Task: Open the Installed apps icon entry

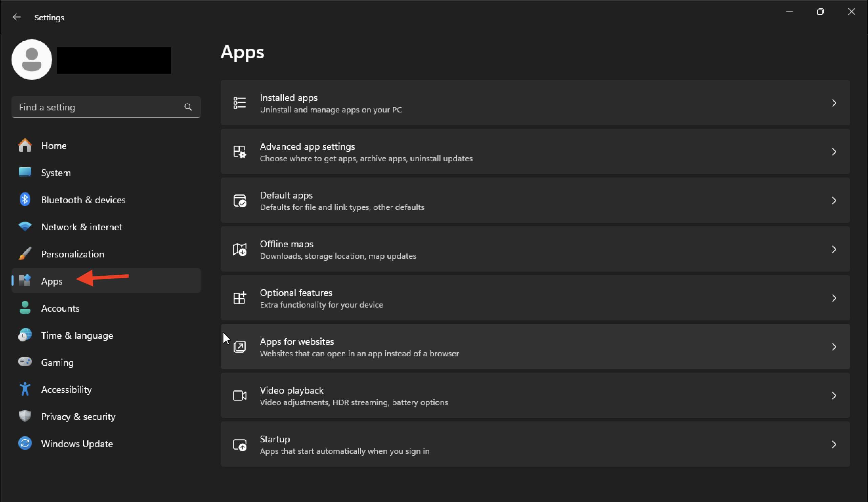Action: coord(239,103)
